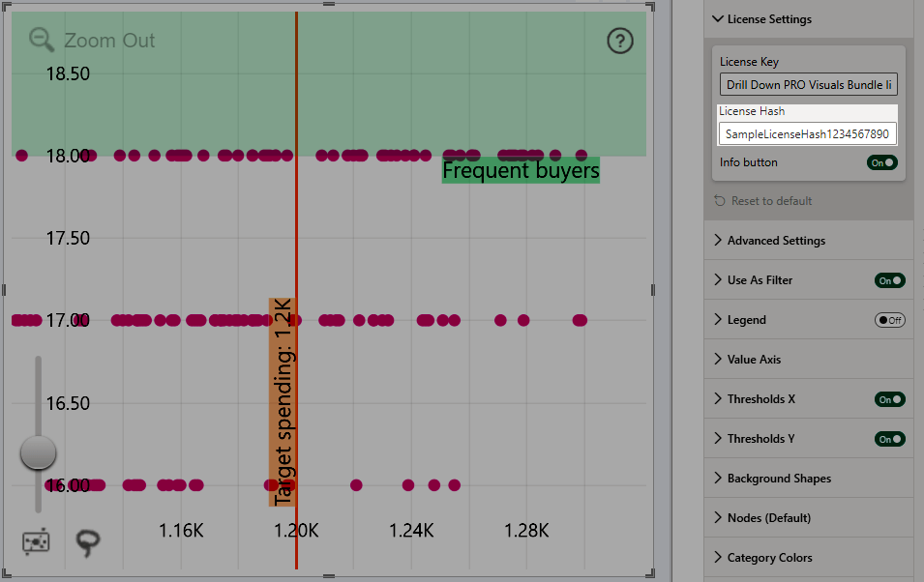
Task: Activate the rectangle selection tool icon
Action: tap(37, 544)
